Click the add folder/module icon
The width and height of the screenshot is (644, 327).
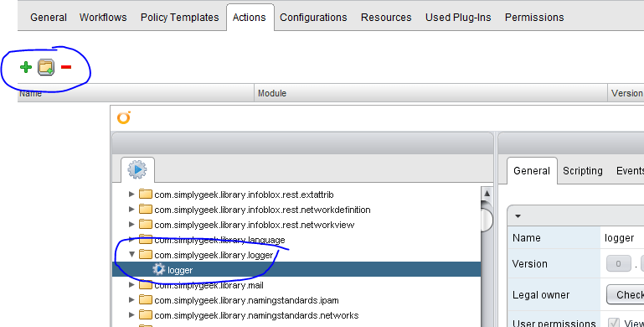[x=46, y=67]
